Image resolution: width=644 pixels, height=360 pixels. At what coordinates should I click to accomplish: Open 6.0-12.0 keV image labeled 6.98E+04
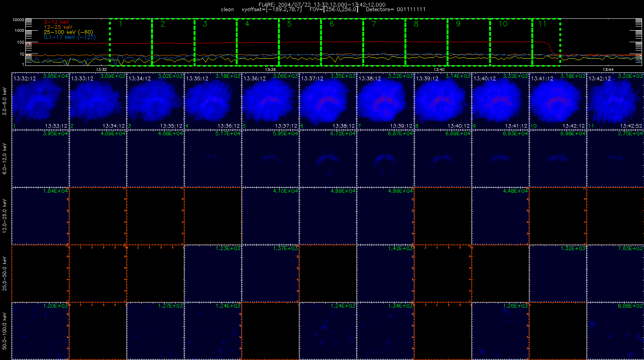558,159
